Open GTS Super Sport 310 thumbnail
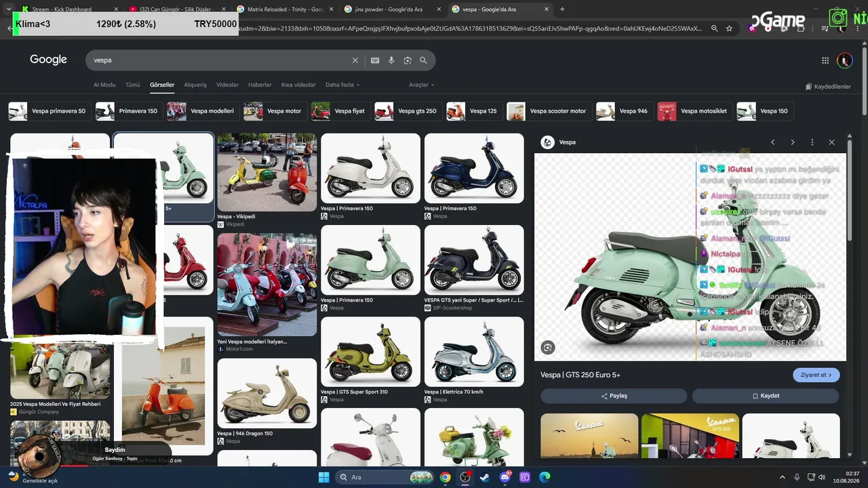The height and width of the screenshot is (488, 868). point(370,351)
